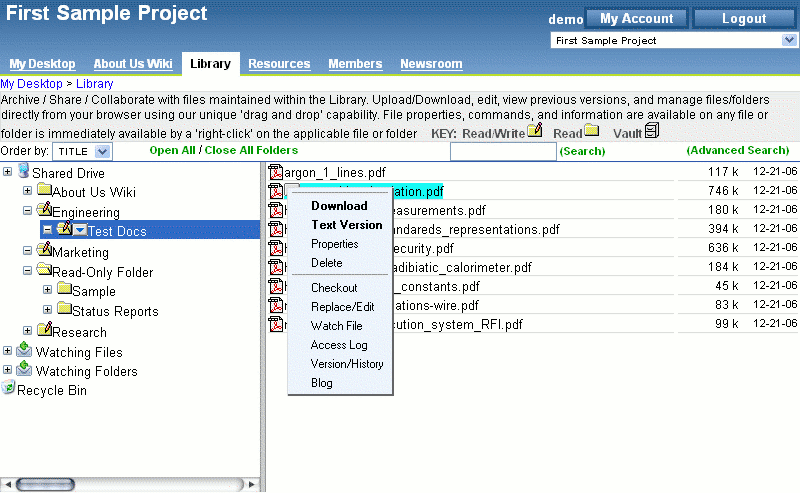Viewport: 800px width, 493px height.
Task: Switch to the About Us Wiki tab
Action: [x=133, y=64]
